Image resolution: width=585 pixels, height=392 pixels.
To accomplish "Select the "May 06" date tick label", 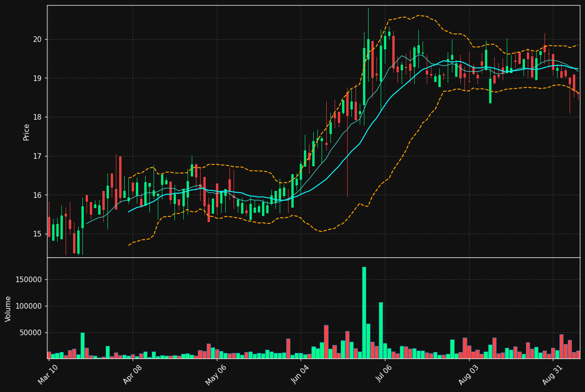I will [216, 374].
